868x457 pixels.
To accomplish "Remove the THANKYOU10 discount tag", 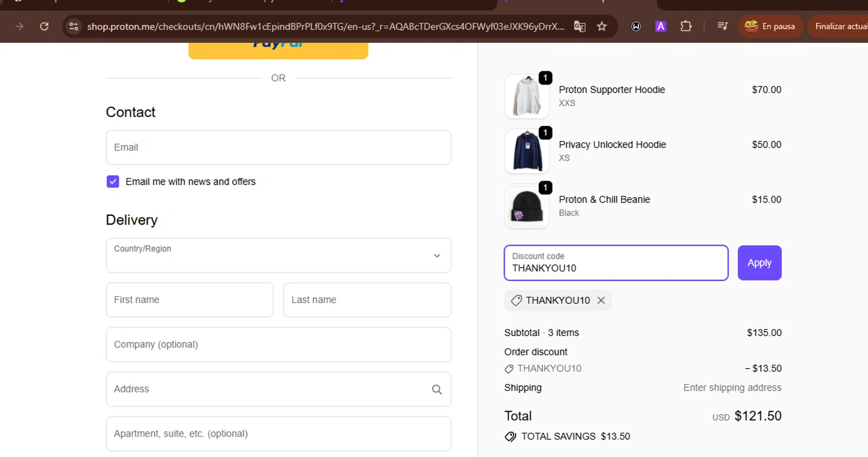I will [601, 300].
